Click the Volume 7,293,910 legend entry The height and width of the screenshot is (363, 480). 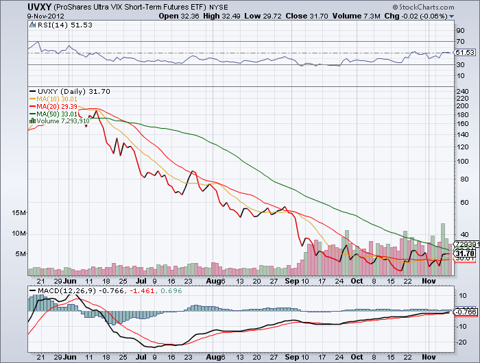coord(63,121)
